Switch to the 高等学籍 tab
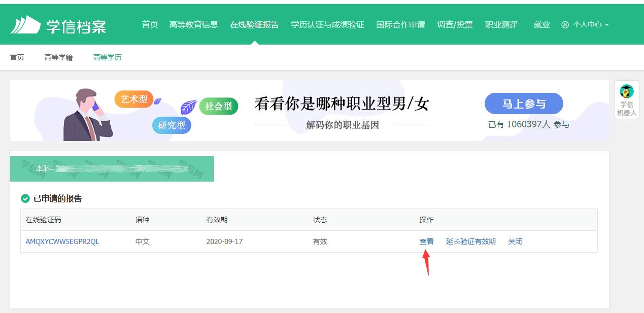Image resolution: width=644 pixels, height=313 pixels. point(58,57)
